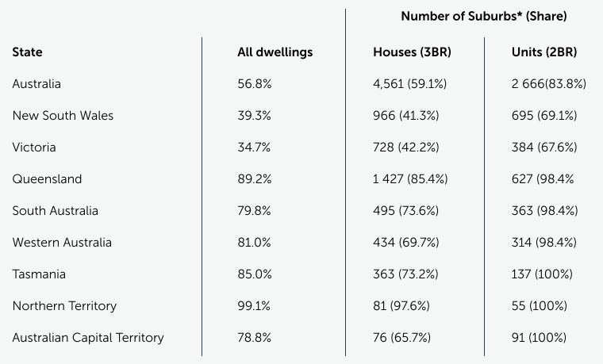Click the State column header
This screenshot has width=603, height=364.
point(28,52)
